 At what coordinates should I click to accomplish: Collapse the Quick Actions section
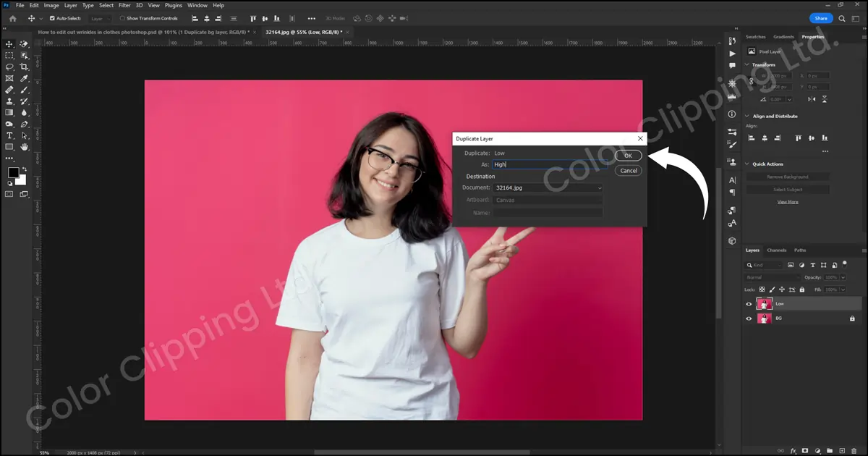click(x=747, y=164)
